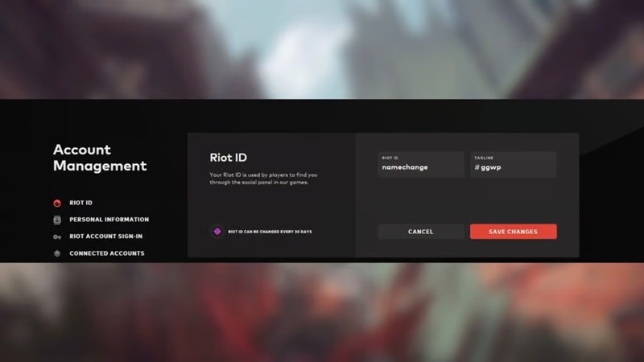Click the stacked layers Connected Accounts icon
This screenshot has height=362, width=644.
57,253
